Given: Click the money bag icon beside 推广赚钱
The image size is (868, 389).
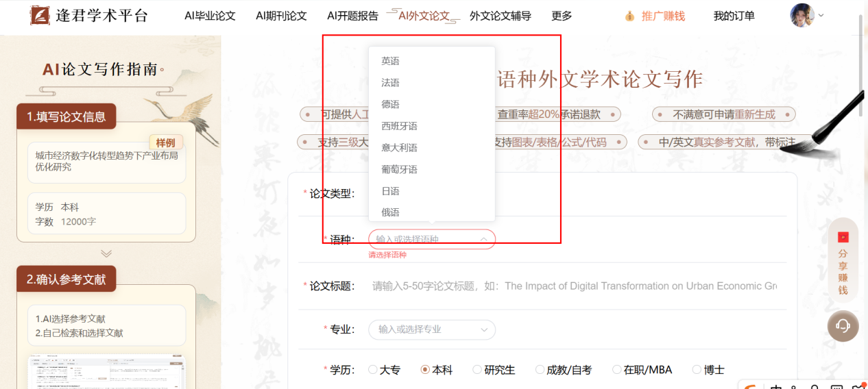Looking at the screenshot, I should click(x=629, y=16).
